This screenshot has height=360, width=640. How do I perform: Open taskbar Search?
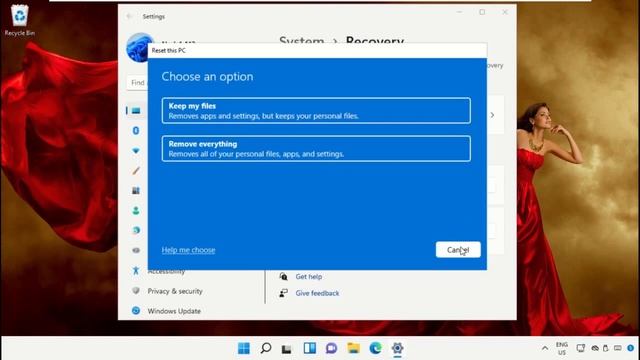pyautogui.click(x=266, y=348)
